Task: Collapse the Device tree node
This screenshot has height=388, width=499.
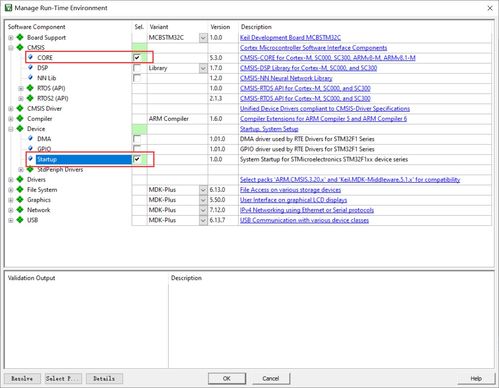Action: click(x=11, y=129)
